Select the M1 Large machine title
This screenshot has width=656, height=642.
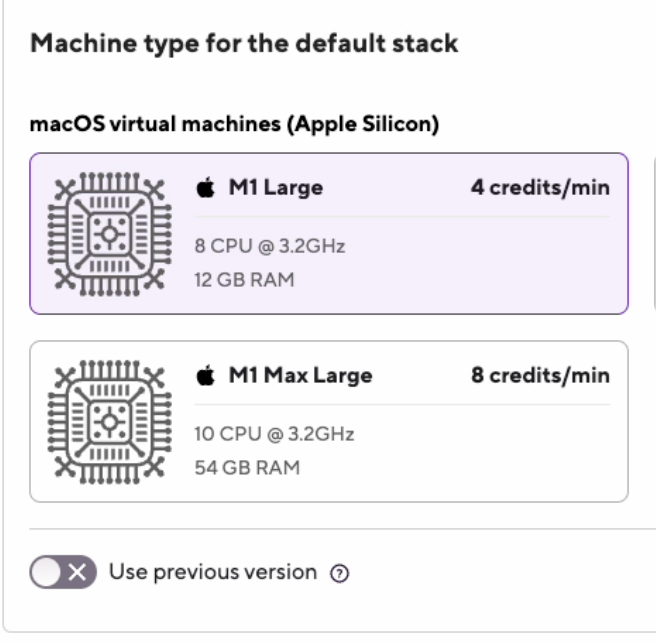pyautogui.click(x=275, y=188)
